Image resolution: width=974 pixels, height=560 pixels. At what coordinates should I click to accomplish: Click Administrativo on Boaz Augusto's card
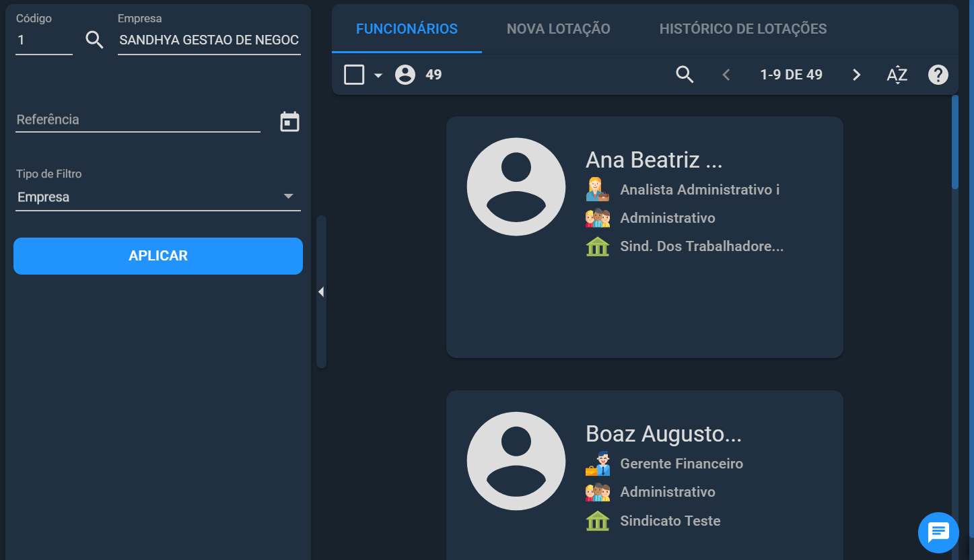tap(668, 492)
